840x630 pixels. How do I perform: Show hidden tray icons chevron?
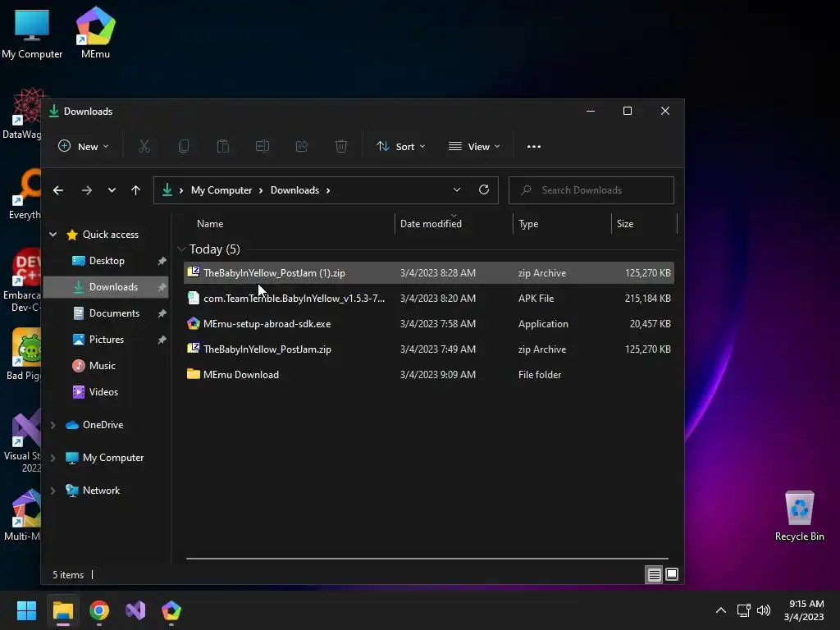click(x=721, y=610)
